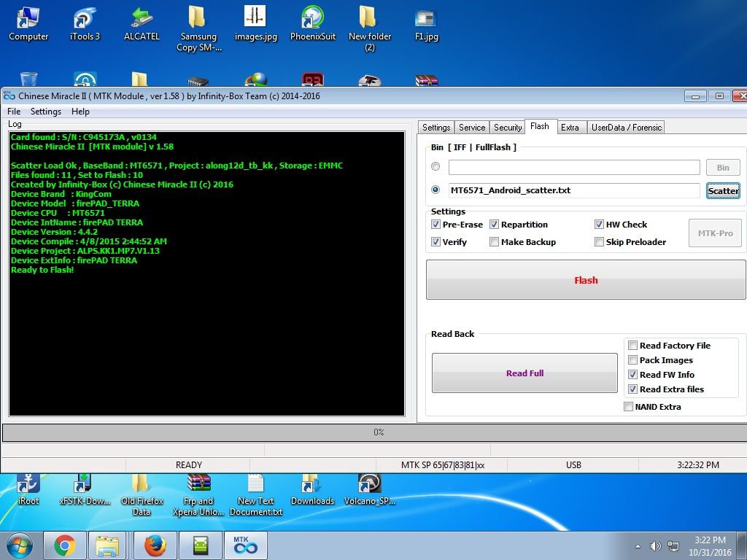Switch to the UserData / Forensic tab

pyautogui.click(x=626, y=127)
